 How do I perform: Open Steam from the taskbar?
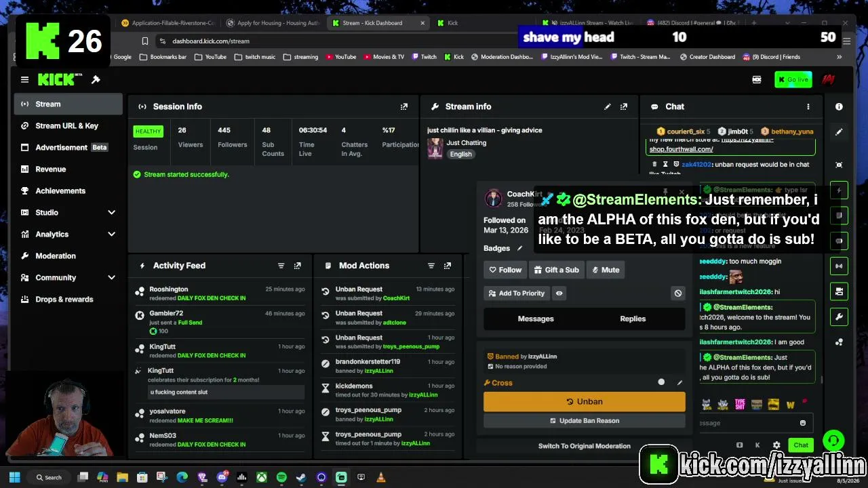301,477
